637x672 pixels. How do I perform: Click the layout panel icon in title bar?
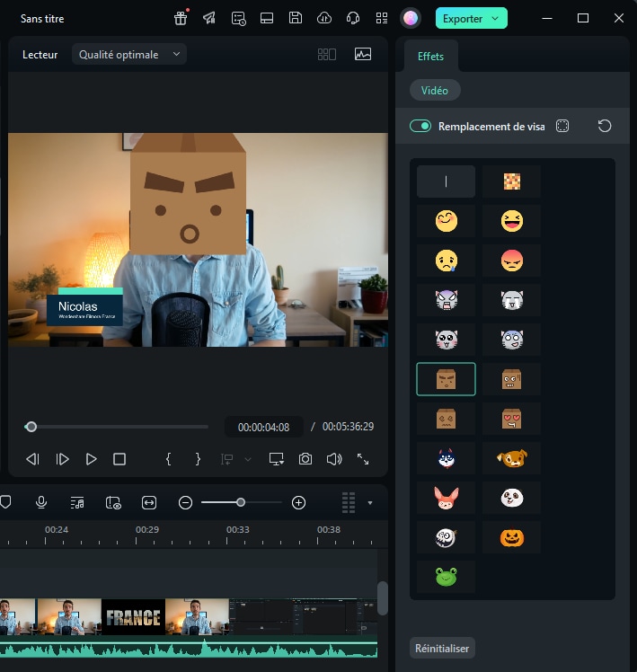[x=267, y=18]
